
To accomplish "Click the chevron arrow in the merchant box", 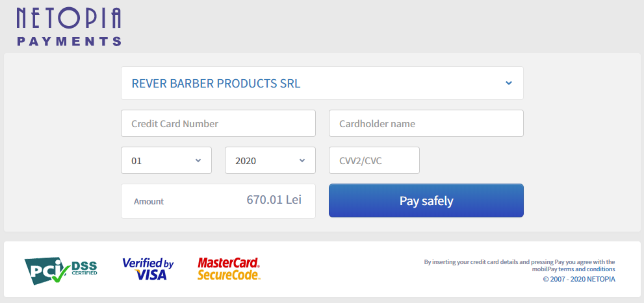I will (509, 83).
